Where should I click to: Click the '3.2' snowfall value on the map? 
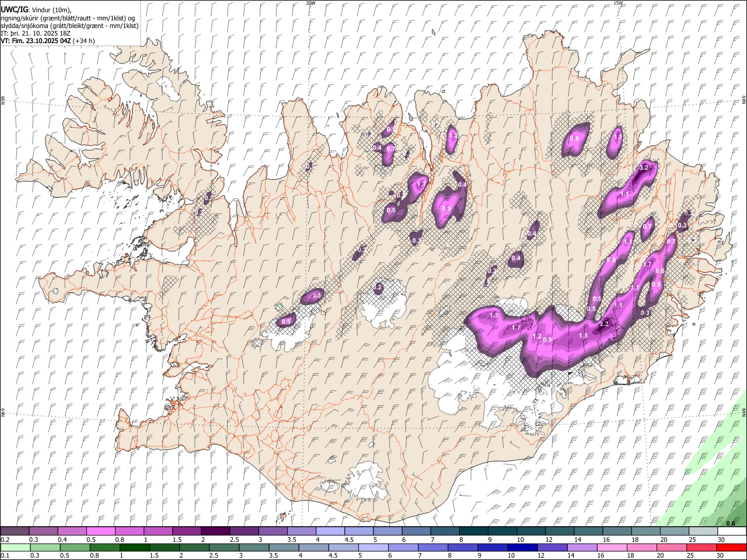tap(644, 167)
